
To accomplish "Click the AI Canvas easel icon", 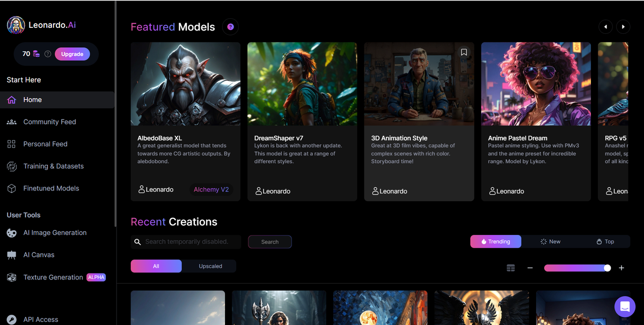I will (x=12, y=255).
